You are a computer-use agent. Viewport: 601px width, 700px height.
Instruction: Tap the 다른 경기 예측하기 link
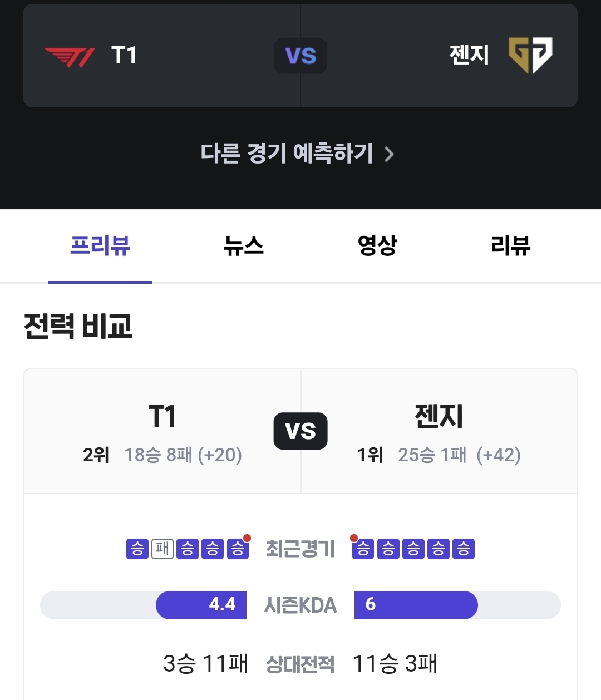pyautogui.click(x=298, y=154)
